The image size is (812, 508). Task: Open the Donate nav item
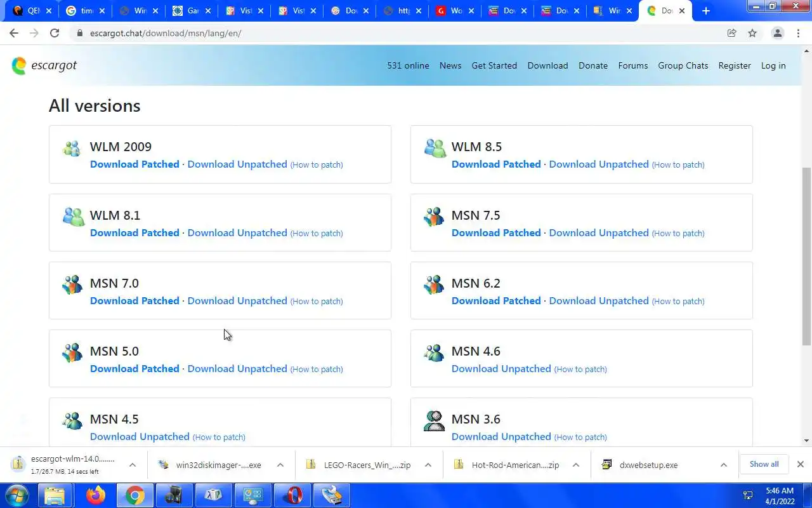tap(593, 65)
